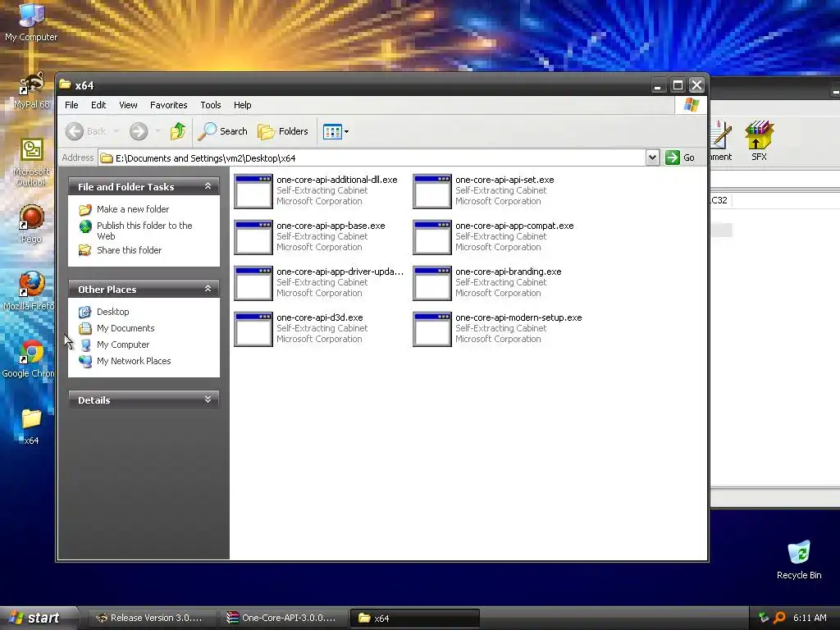Select one-core-api-app-base.exe icon

click(253, 237)
